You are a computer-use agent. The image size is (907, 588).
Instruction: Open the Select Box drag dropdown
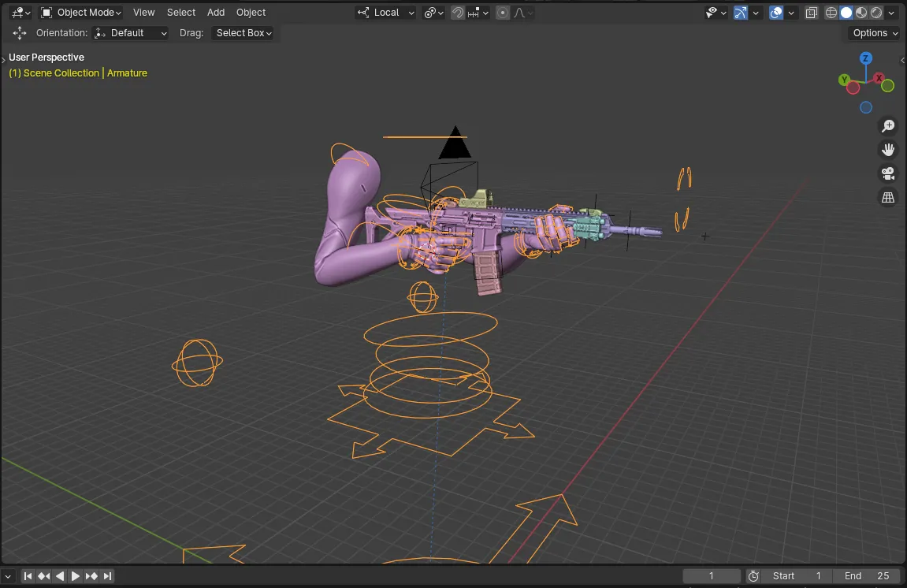[x=243, y=33]
